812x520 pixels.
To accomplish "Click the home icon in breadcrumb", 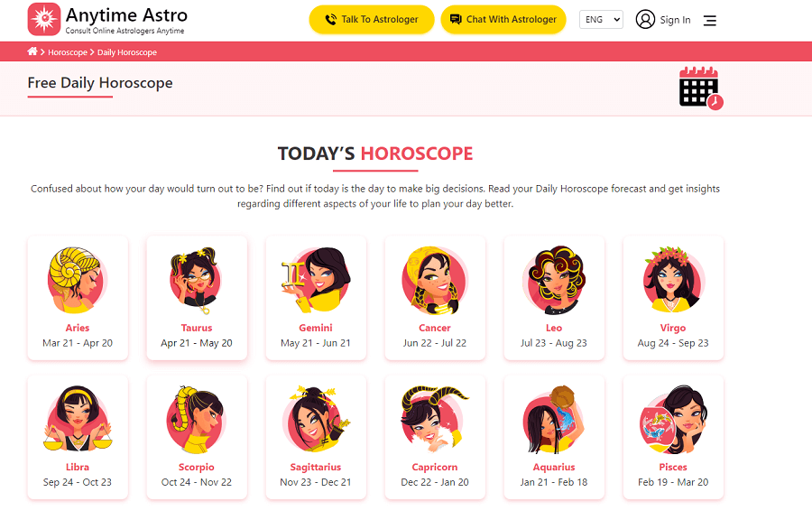I will click(x=32, y=51).
